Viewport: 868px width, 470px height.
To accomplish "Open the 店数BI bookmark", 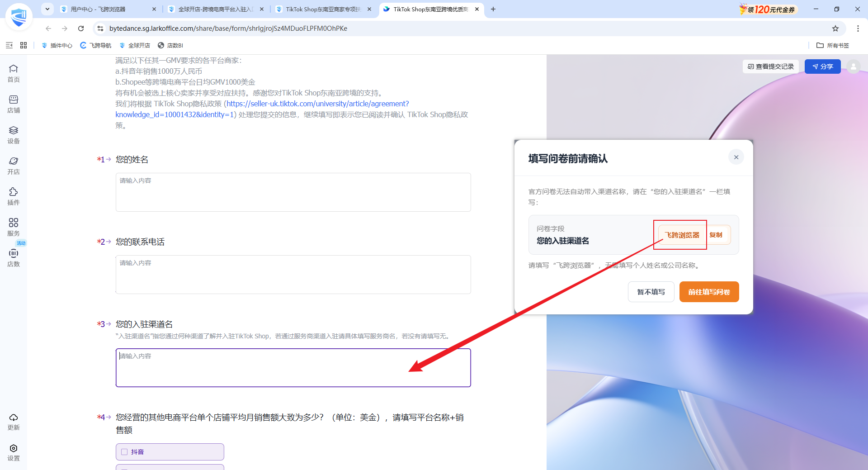I will click(x=170, y=45).
